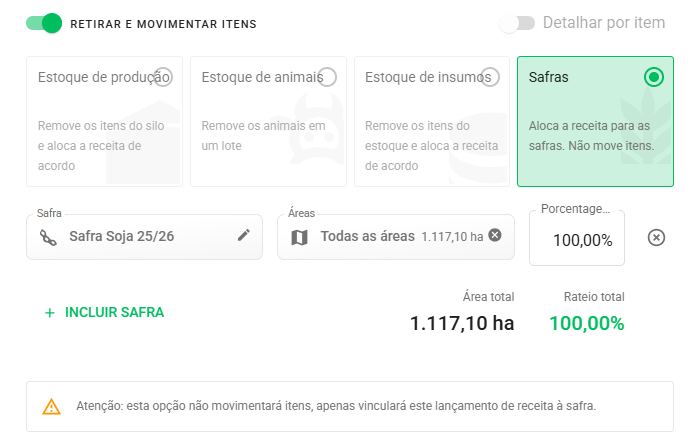
Task: Delete the safra row with circled X icon
Action: coord(656,238)
